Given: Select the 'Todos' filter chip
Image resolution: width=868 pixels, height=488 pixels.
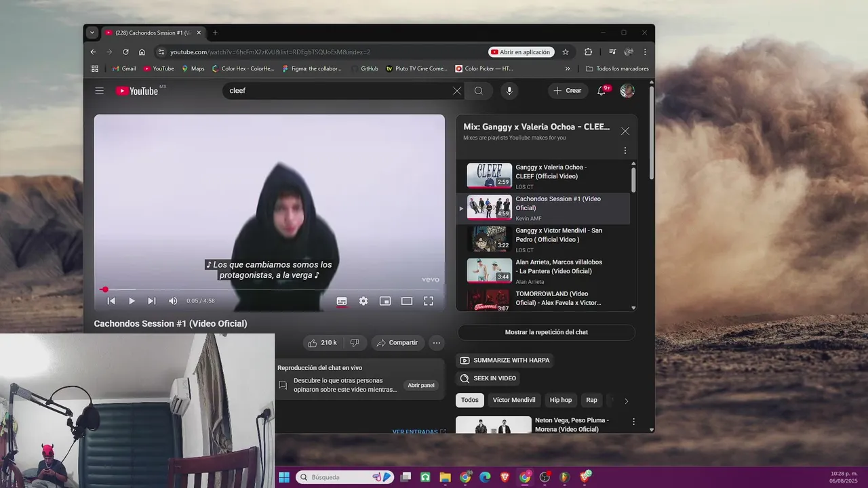Looking at the screenshot, I should pos(470,400).
